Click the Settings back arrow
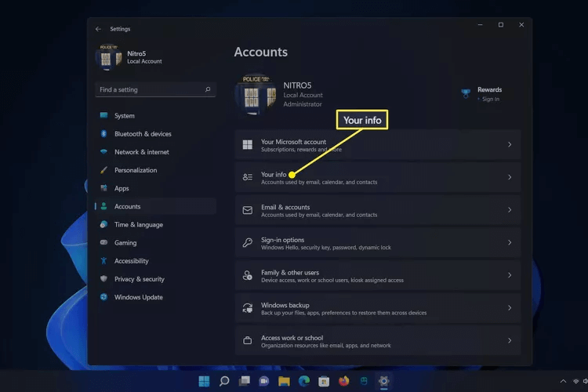Viewport: 588px width, 392px height. pos(98,29)
